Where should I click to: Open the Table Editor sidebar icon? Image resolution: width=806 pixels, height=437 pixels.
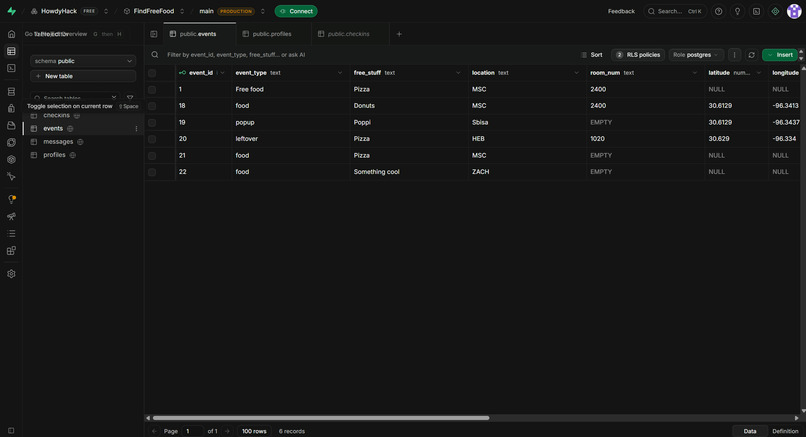[x=11, y=51]
